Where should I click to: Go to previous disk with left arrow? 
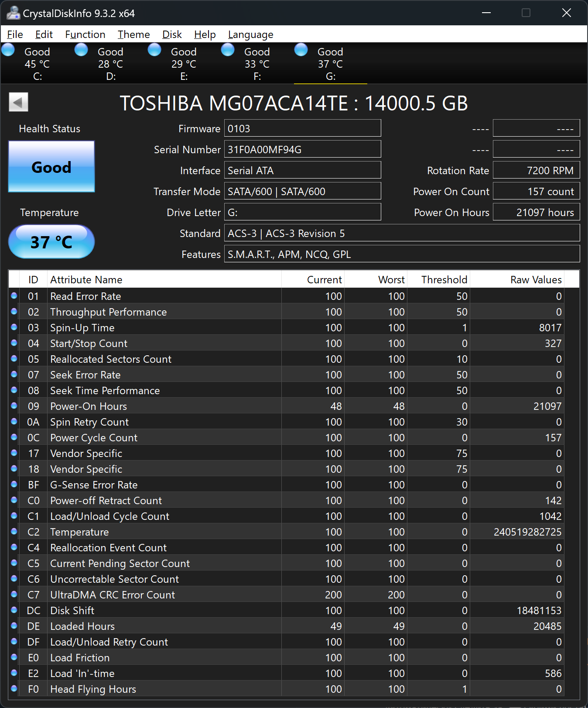18,102
